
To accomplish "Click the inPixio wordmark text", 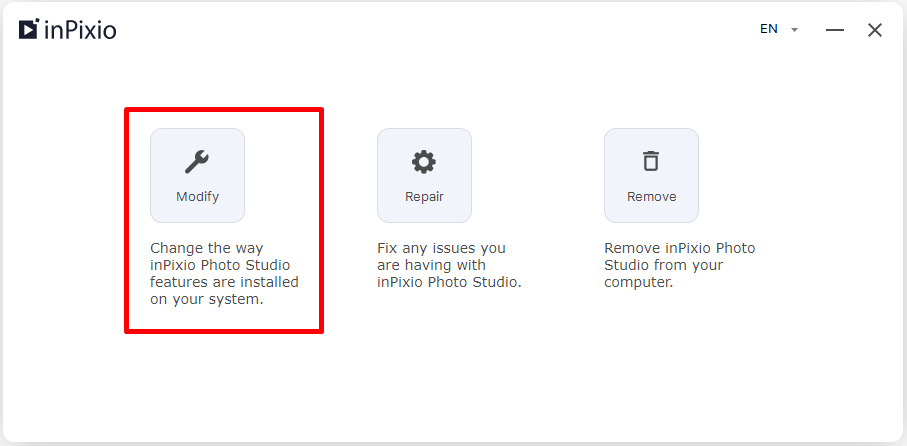I will 80,30.
